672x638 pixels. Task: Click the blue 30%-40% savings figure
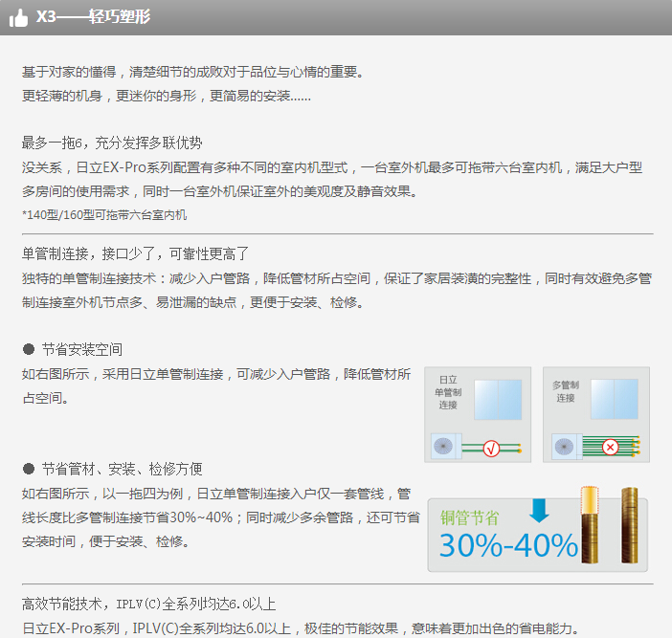coord(508,545)
